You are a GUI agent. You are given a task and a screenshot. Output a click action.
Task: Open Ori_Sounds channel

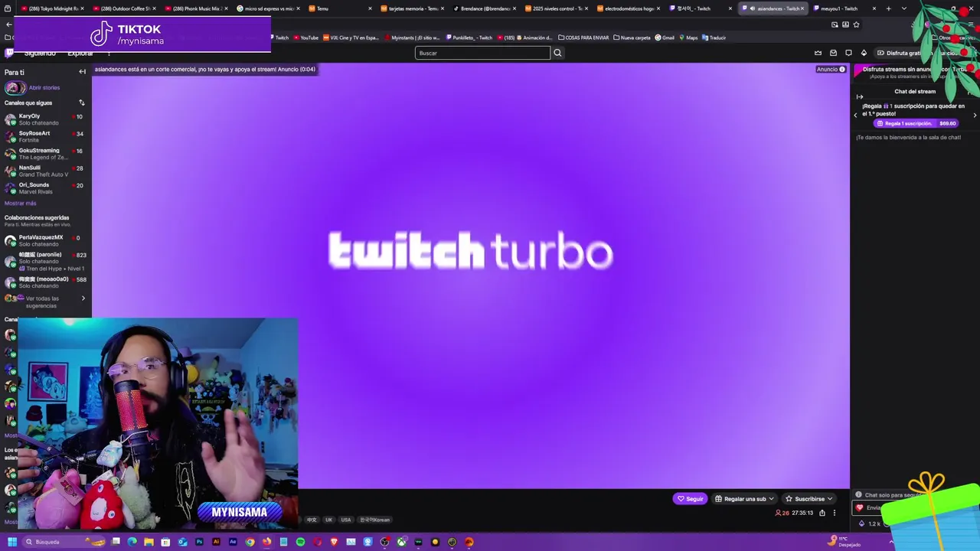45,188
